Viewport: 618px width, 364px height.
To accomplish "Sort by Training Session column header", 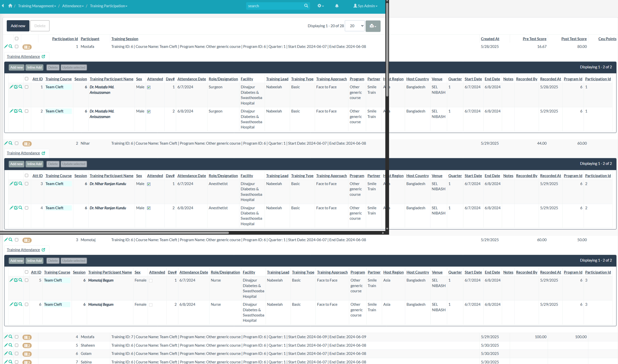I will pos(125,39).
